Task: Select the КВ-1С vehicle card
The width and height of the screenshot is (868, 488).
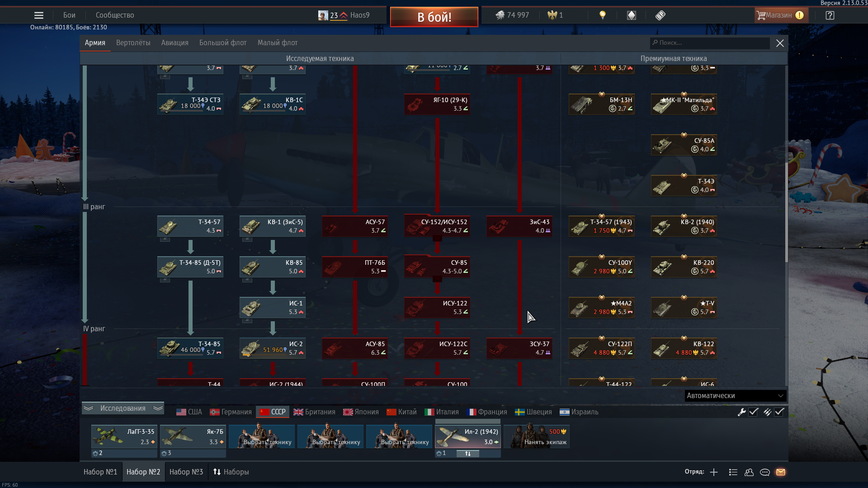Action: tap(272, 104)
